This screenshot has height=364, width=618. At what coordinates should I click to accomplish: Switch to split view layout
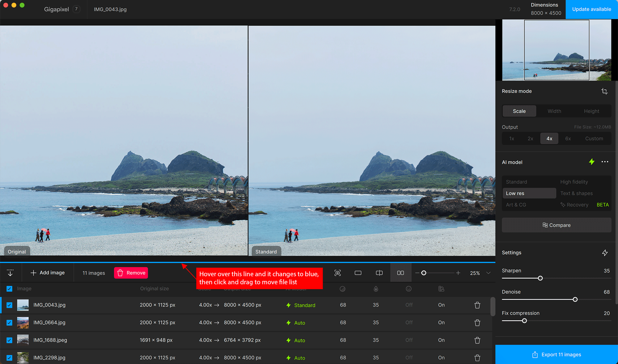tap(379, 273)
